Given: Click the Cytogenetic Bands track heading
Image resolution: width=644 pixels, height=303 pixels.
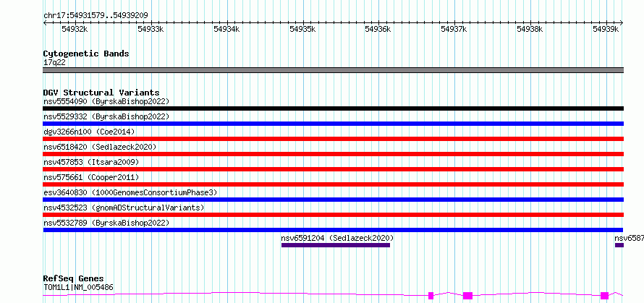Looking at the screenshot, I should pyautogui.click(x=86, y=54).
